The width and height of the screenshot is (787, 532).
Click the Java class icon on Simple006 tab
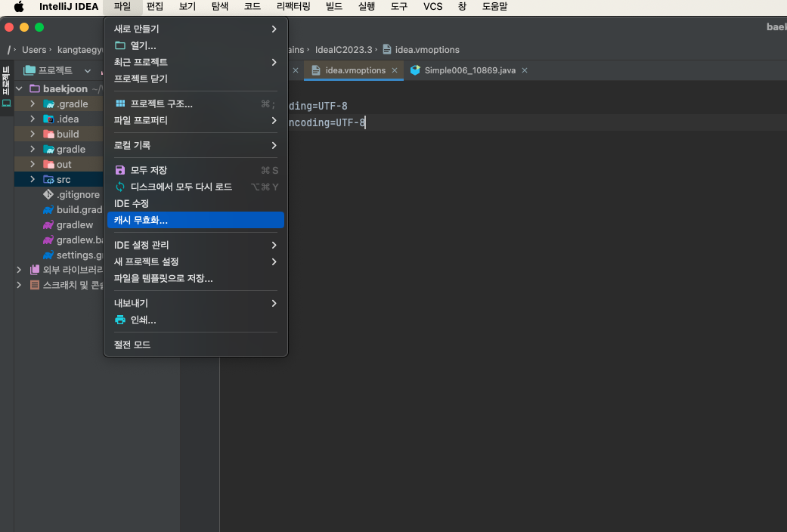coord(415,70)
